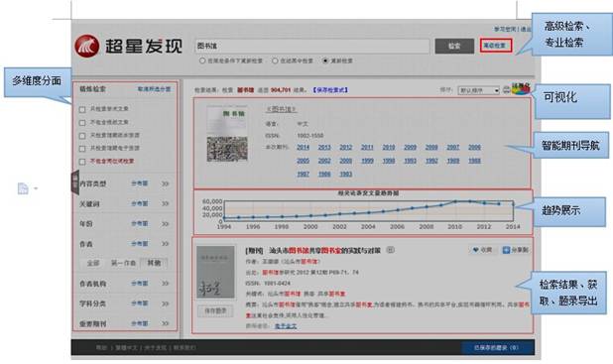Open the 高级检索 advanced search link

pyautogui.click(x=495, y=46)
